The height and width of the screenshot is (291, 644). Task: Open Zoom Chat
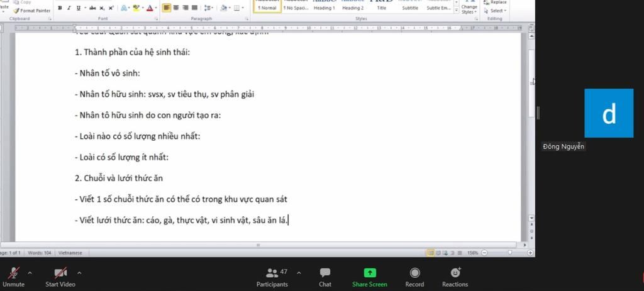pyautogui.click(x=325, y=277)
